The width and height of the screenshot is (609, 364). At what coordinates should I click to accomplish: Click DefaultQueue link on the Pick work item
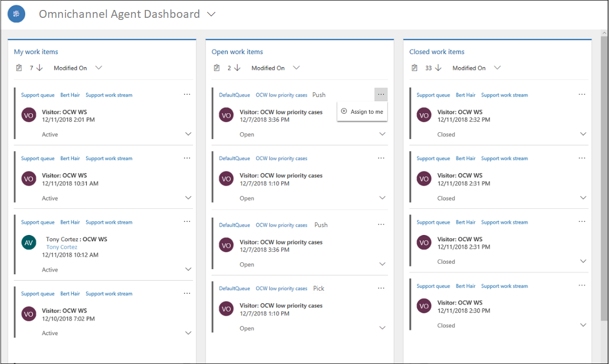(234, 288)
